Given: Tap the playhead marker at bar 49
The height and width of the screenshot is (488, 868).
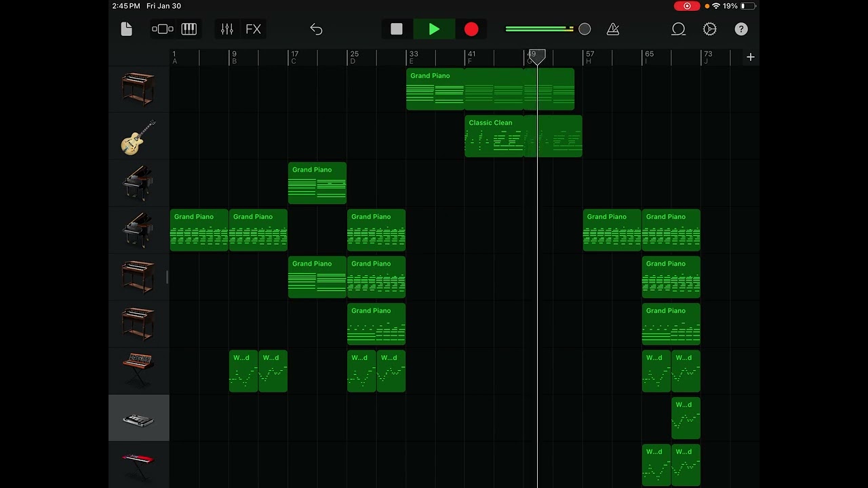Looking at the screenshot, I should tap(537, 57).
